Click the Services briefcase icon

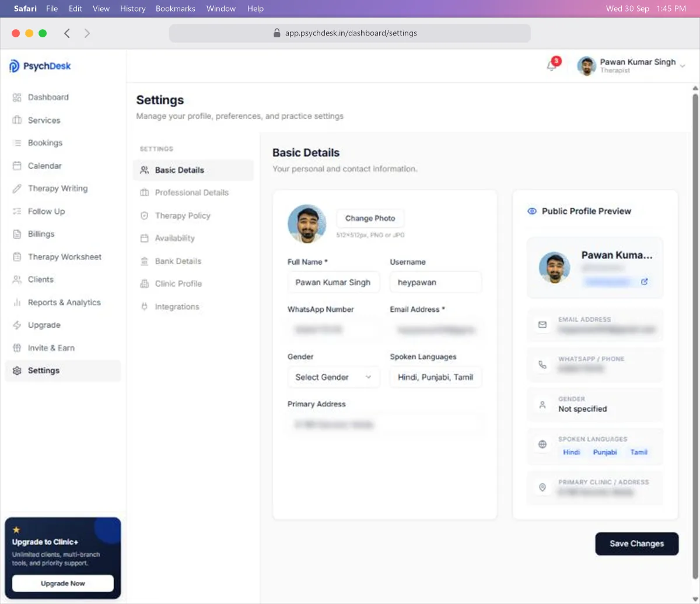tap(17, 120)
